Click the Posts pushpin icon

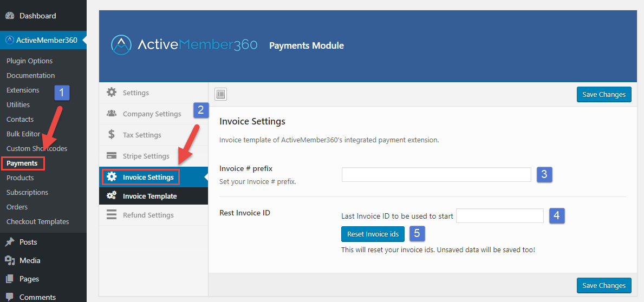10,242
